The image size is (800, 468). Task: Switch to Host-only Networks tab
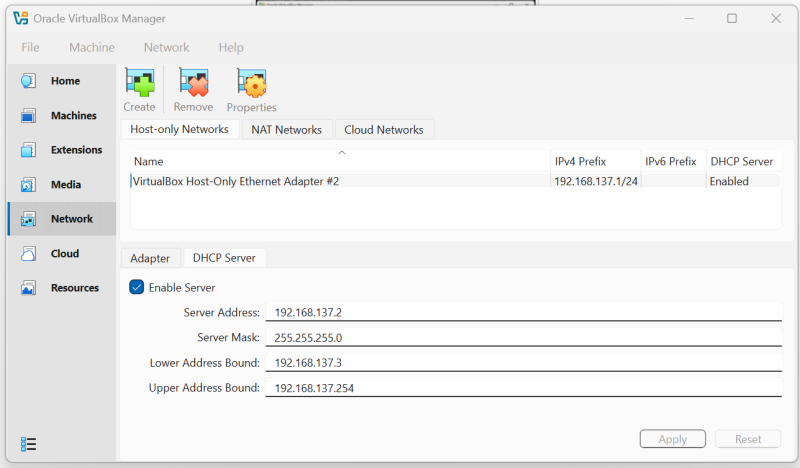(x=180, y=129)
